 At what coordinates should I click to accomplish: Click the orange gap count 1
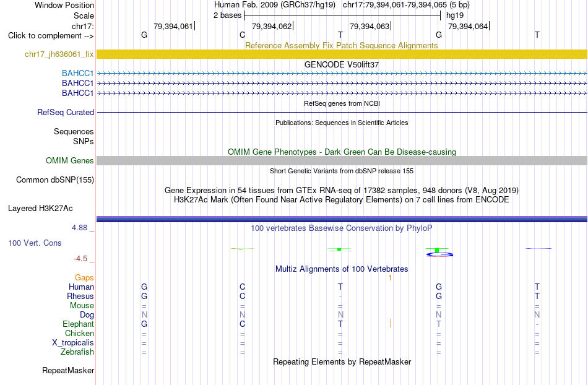coord(390,277)
